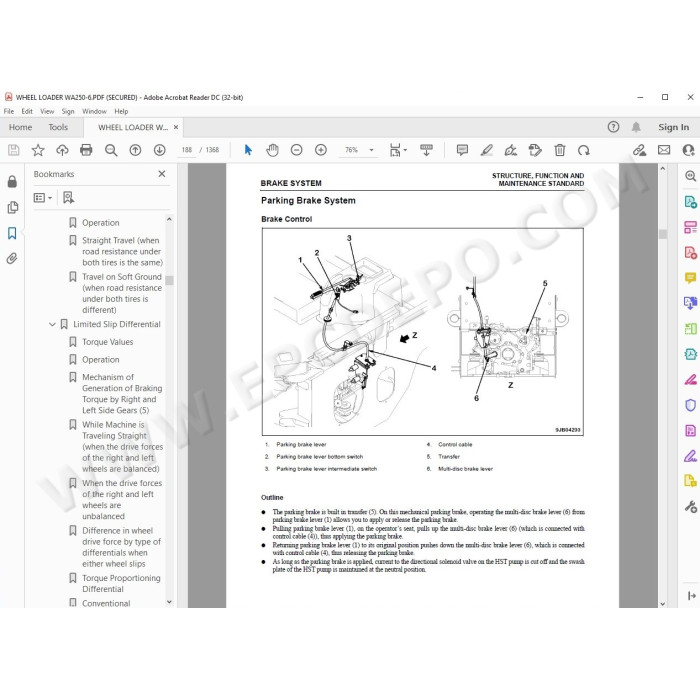This screenshot has width=700, height=700.
Task: Open the Fill & Sign tool in right pane
Action: (690, 456)
